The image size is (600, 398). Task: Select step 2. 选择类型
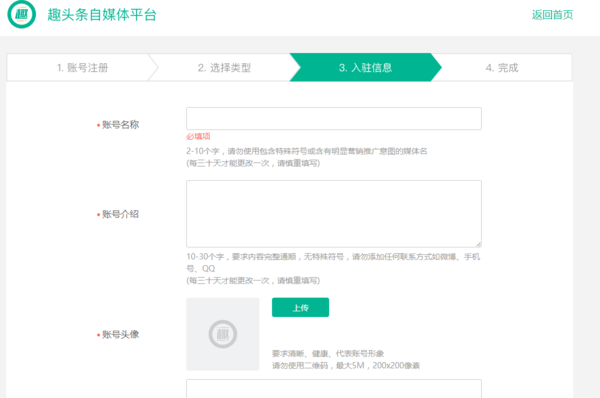point(224,68)
